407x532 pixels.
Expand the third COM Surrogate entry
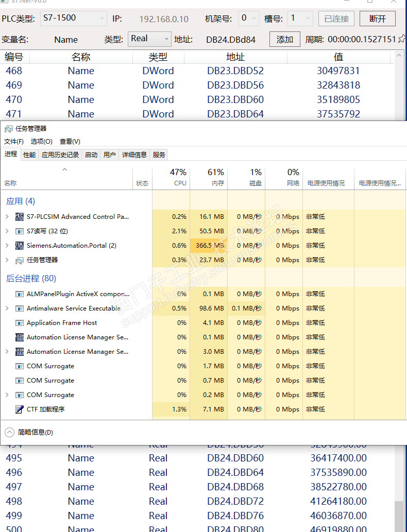click(x=7, y=395)
